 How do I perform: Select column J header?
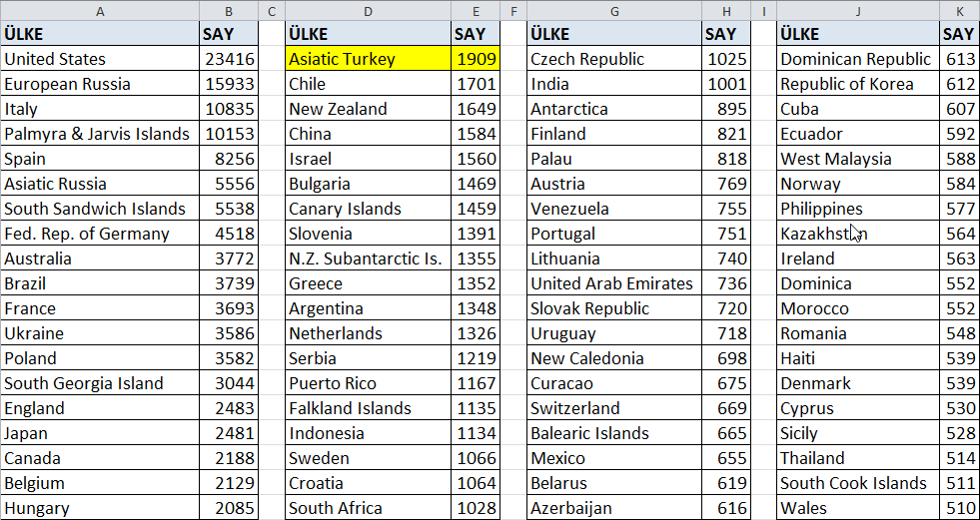click(858, 11)
